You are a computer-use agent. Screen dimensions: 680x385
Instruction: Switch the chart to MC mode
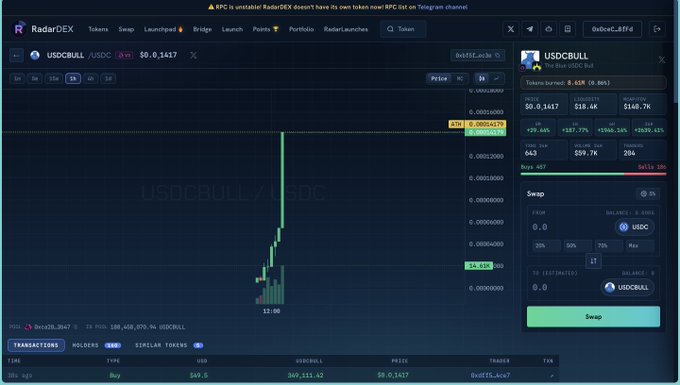[x=460, y=78]
